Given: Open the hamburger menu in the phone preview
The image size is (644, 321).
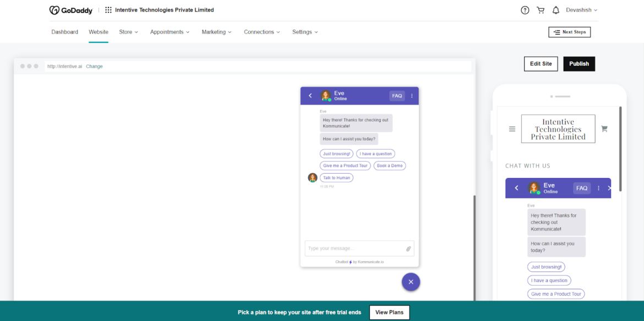Looking at the screenshot, I should 512,128.
